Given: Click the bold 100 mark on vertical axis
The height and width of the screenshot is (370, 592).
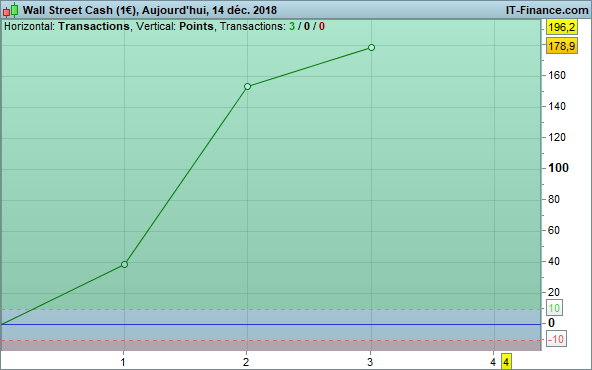Looking at the screenshot, I should pos(558,168).
